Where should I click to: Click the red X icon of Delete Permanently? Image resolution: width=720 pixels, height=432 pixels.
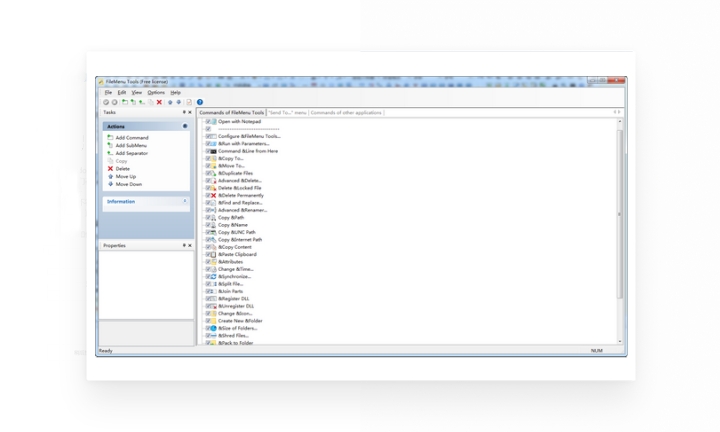click(214, 196)
